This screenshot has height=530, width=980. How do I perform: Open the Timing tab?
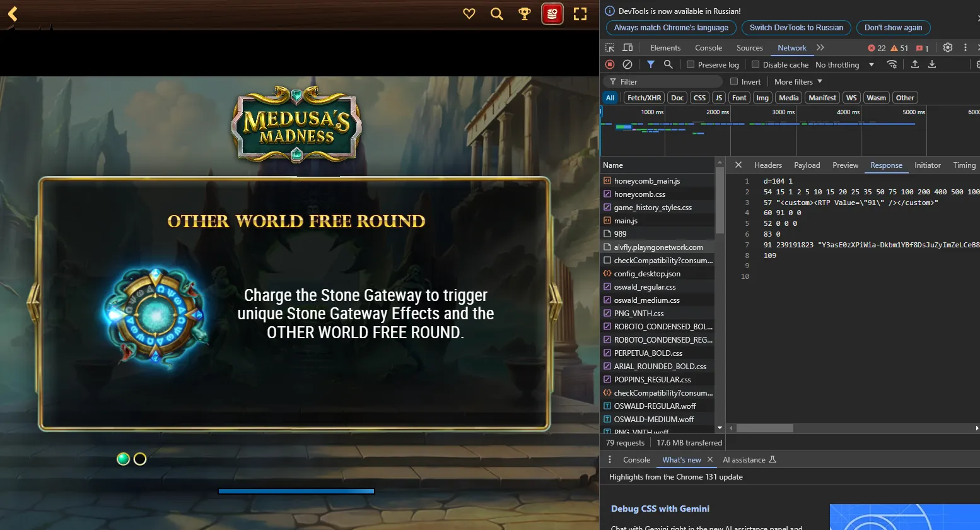point(964,165)
